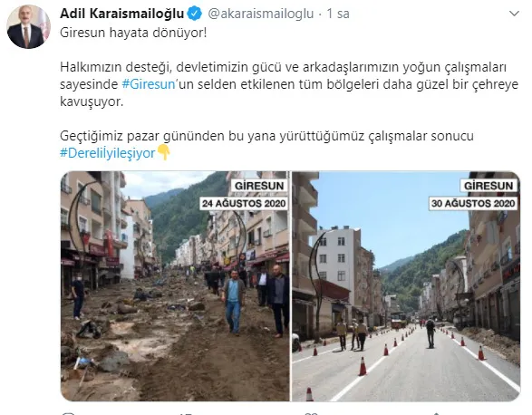The width and height of the screenshot is (532, 415).
Task: Click the '30 AĞUSTOS 2020' date label
Action: click(473, 203)
